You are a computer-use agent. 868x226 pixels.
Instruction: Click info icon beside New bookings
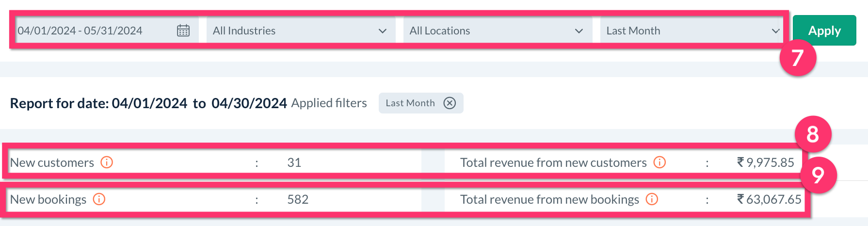click(99, 199)
